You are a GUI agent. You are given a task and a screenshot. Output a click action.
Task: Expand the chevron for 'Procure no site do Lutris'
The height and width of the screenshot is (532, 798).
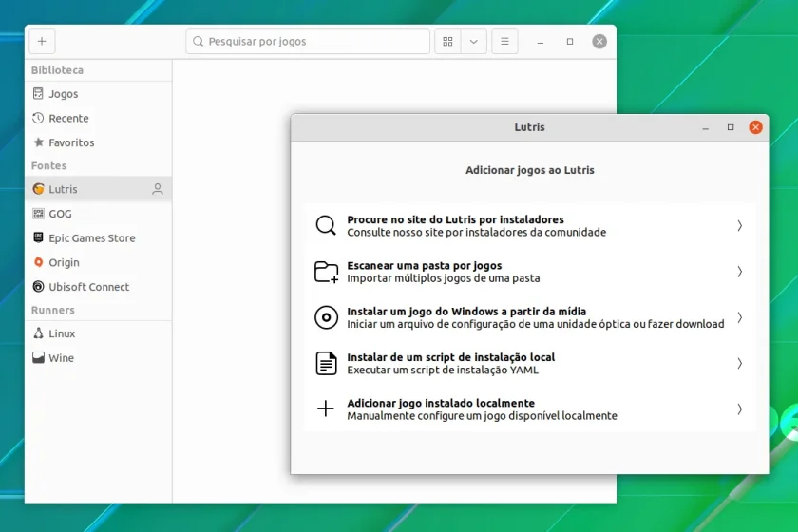(739, 225)
